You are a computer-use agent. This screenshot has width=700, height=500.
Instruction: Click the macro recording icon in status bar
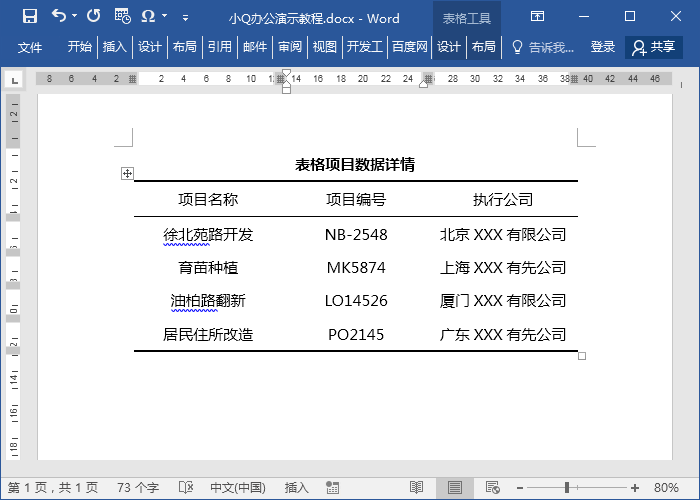click(333, 488)
